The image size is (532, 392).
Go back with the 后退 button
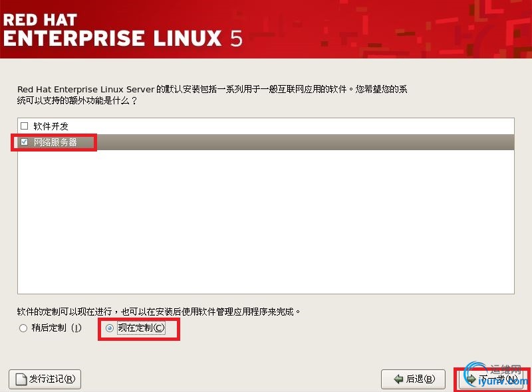(413, 379)
